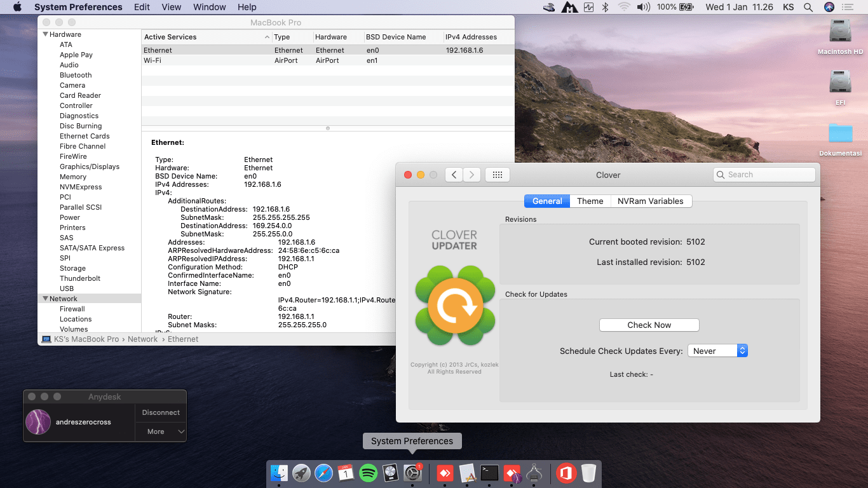Viewport: 868px width, 488px height.
Task: Open Finder from the Dock
Action: [279, 473]
